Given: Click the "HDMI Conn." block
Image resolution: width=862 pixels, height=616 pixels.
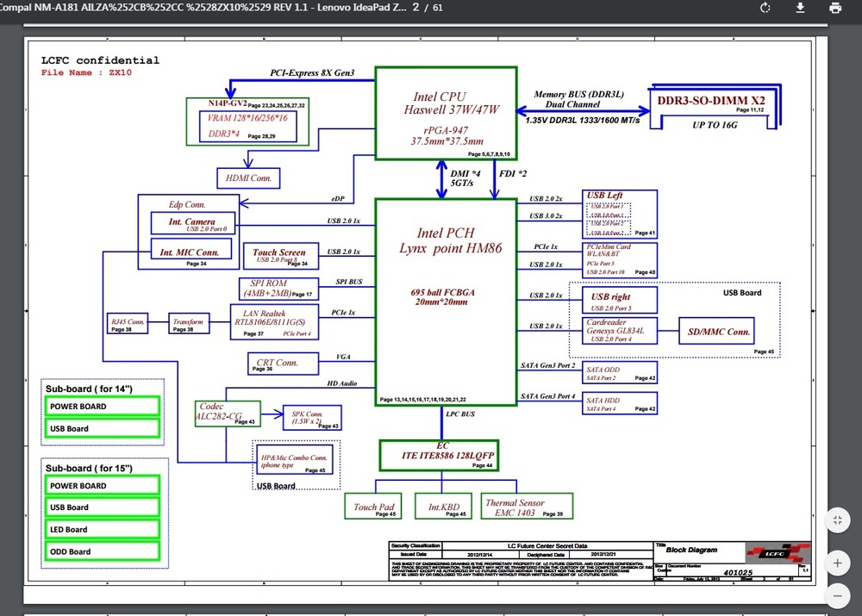Looking at the screenshot, I should [248, 178].
